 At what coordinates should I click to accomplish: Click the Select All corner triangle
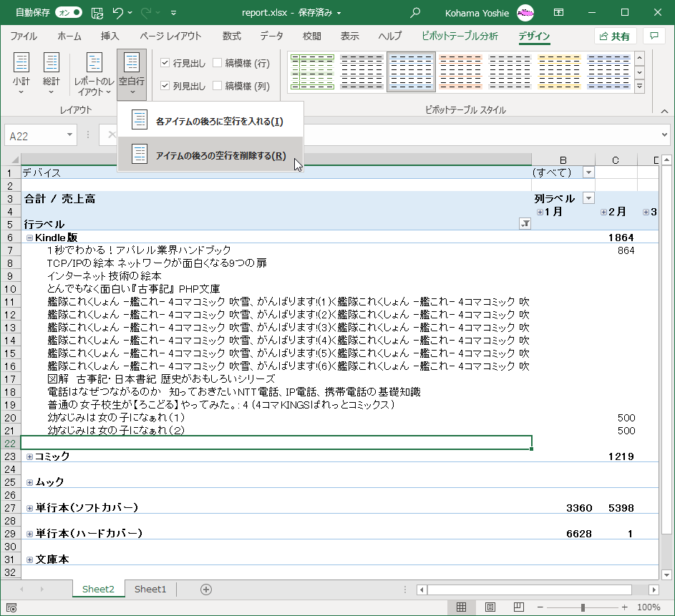14,160
